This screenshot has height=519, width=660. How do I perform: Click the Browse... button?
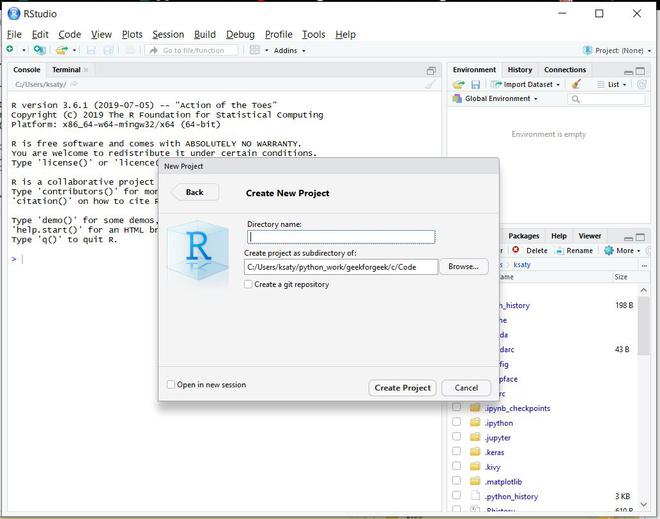463,267
